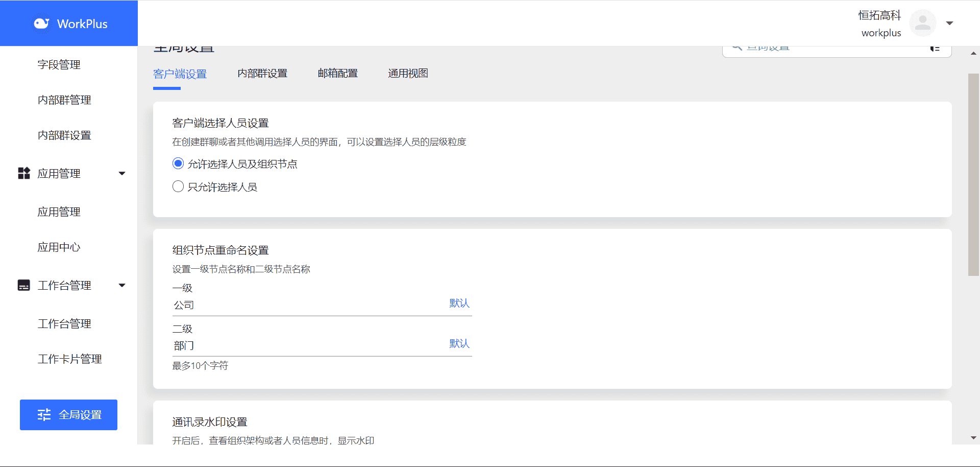Click the 全局设置 button

(x=68, y=415)
